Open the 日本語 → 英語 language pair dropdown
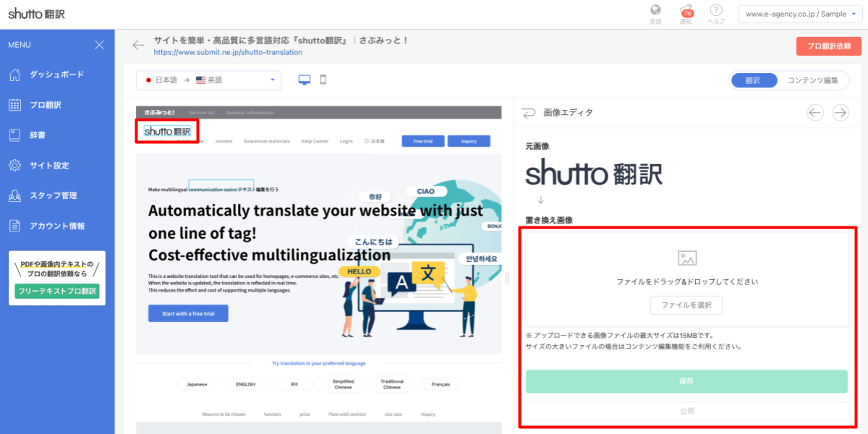Viewport: 868px width, 434px height. pos(209,80)
